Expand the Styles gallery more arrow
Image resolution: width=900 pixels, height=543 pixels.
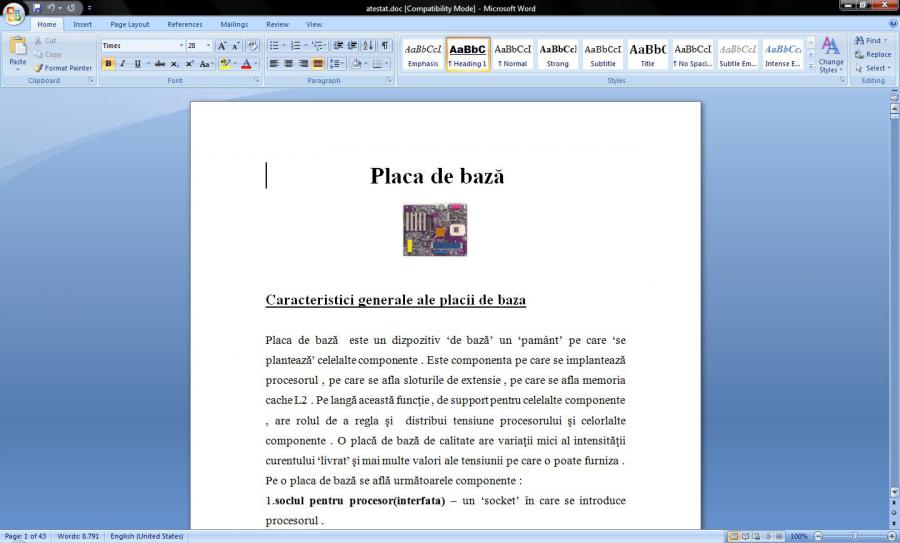811,67
